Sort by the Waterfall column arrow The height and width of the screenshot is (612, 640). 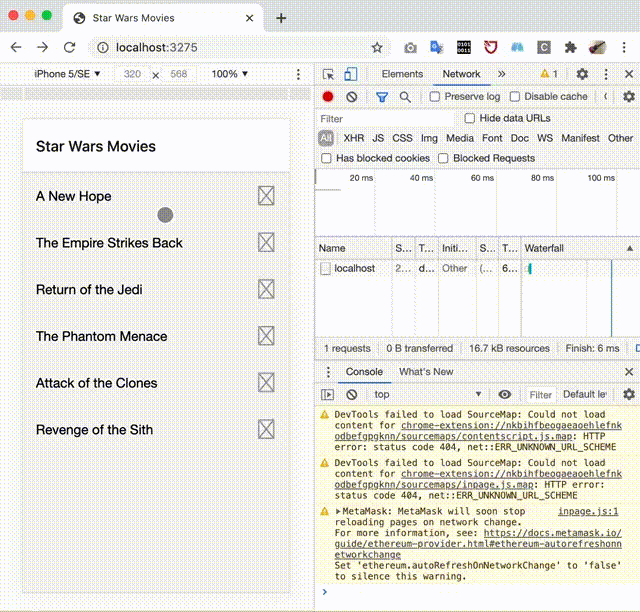(630, 248)
